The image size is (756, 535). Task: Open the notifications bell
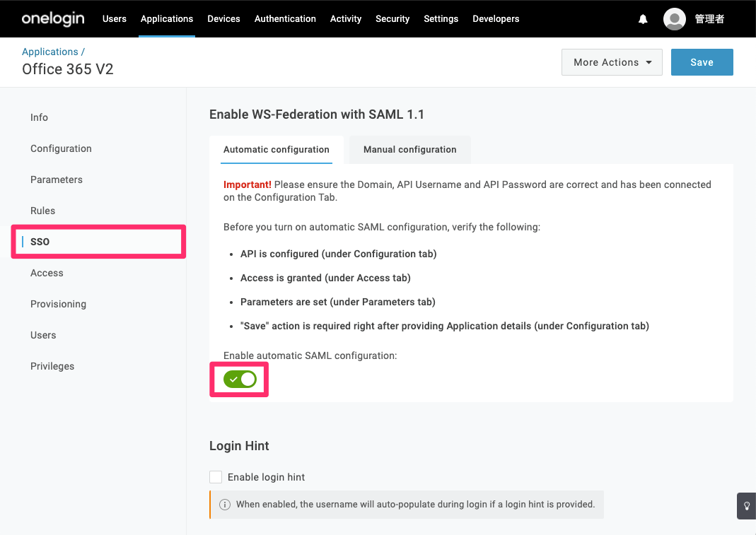click(x=643, y=19)
